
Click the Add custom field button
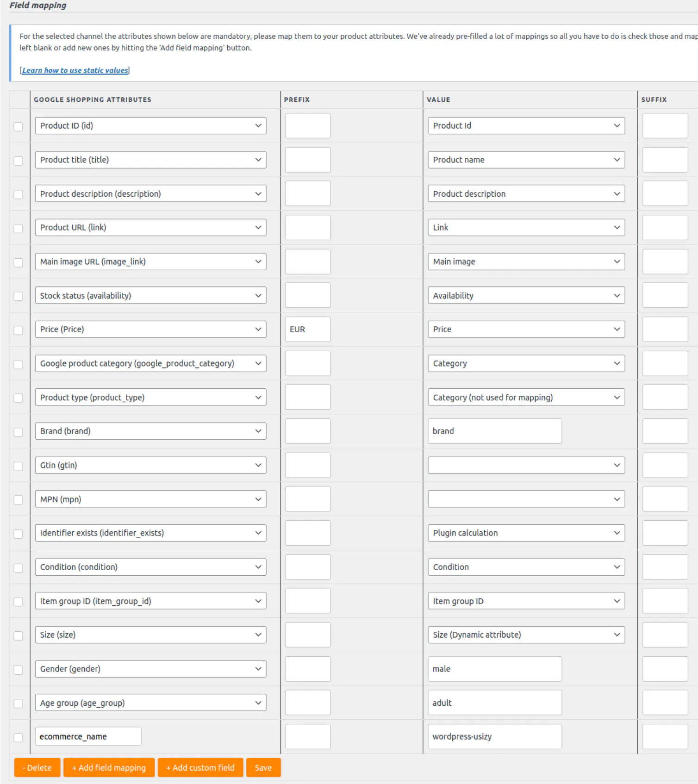coord(200,768)
